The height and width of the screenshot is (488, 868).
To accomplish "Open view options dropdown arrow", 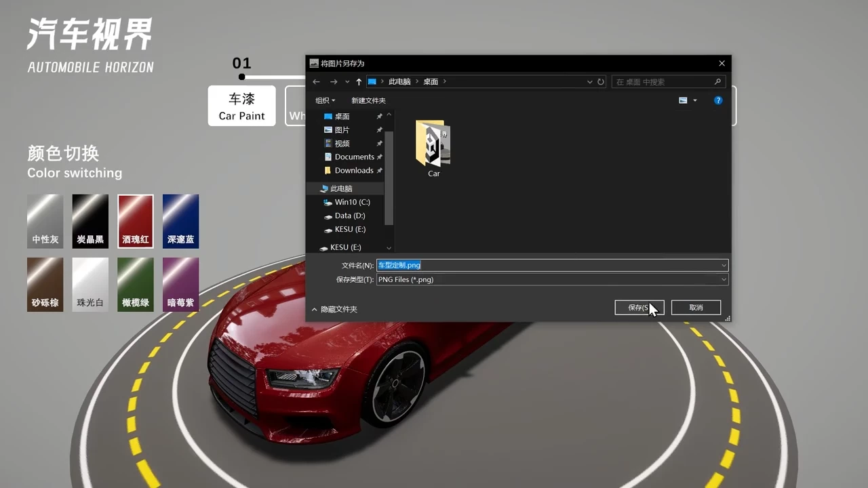I will point(695,100).
